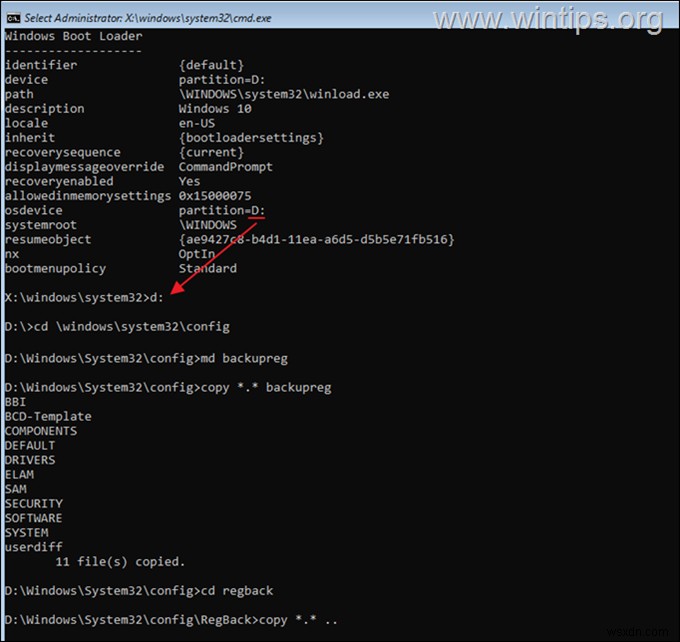Viewport: 680px width, 642px height.
Task: Click the bootmenupolicy value 'Standard'
Action: point(208,269)
